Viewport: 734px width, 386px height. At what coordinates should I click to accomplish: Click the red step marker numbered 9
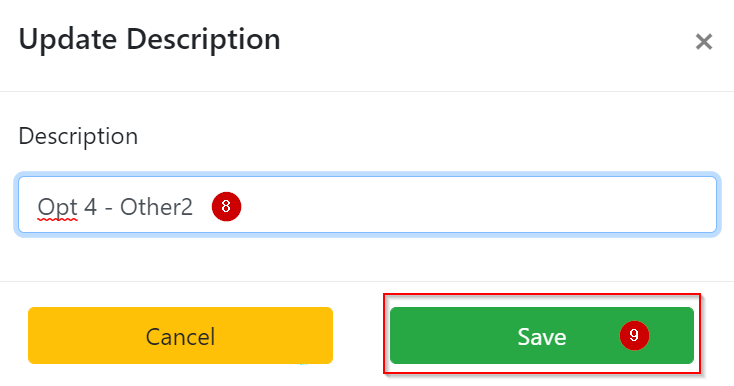pos(634,335)
